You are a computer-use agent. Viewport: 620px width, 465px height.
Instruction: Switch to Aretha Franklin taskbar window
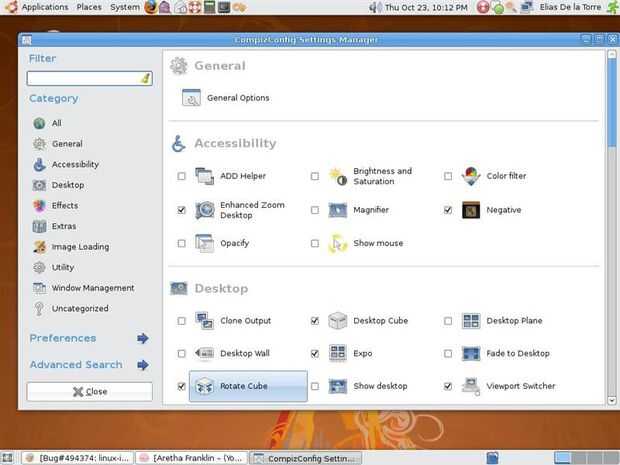pos(191,458)
